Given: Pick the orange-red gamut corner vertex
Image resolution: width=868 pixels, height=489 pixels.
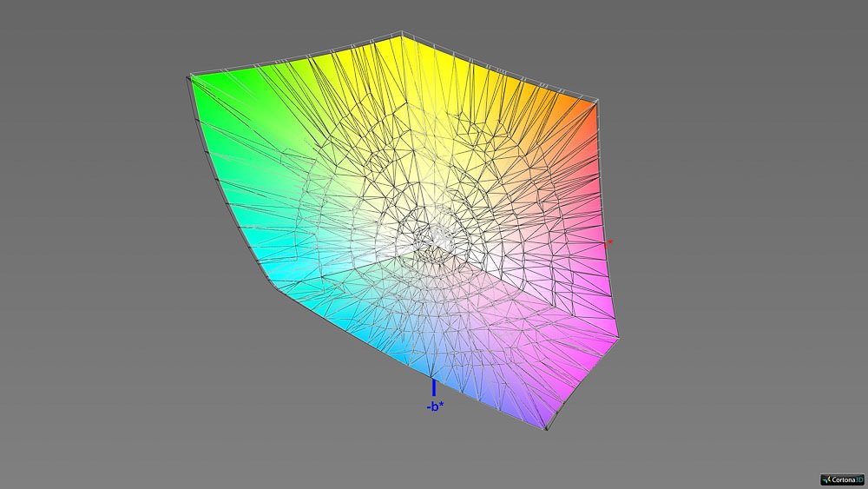Looking at the screenshot, I should pyautogui.click(x=598, y=102).
